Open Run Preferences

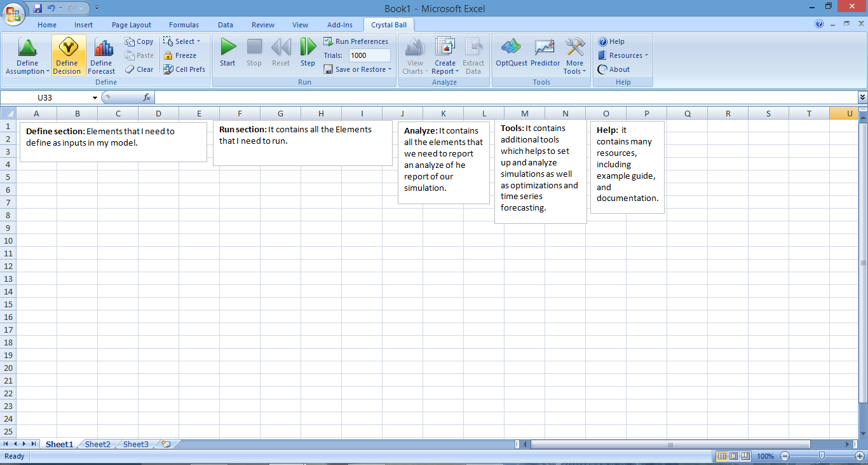356,41
